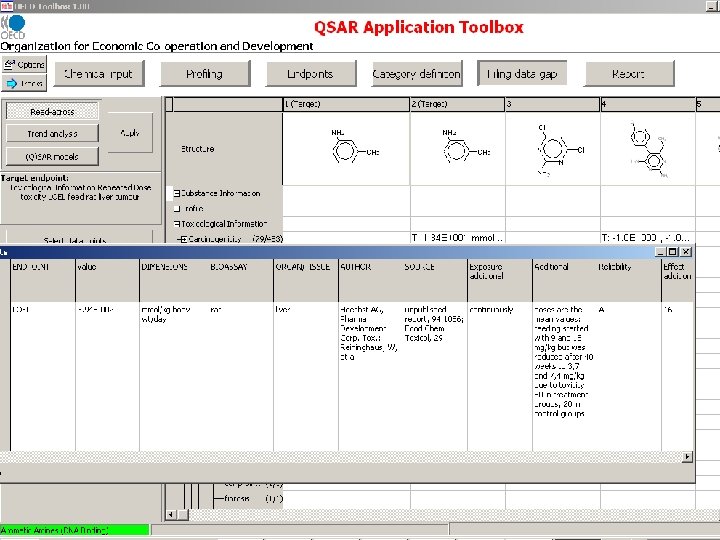Select the Filling data gap stage
The height and width of the screenshot is (540, 720).
523,73
